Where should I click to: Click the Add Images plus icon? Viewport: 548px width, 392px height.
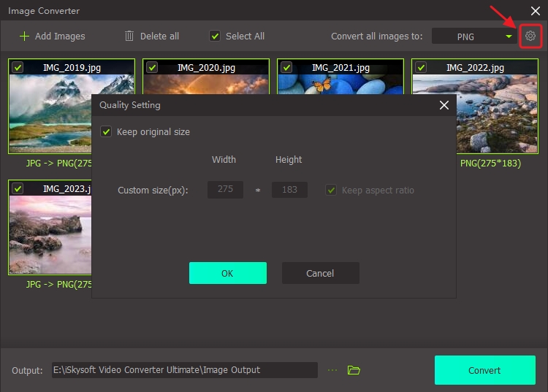pos(25,36)
